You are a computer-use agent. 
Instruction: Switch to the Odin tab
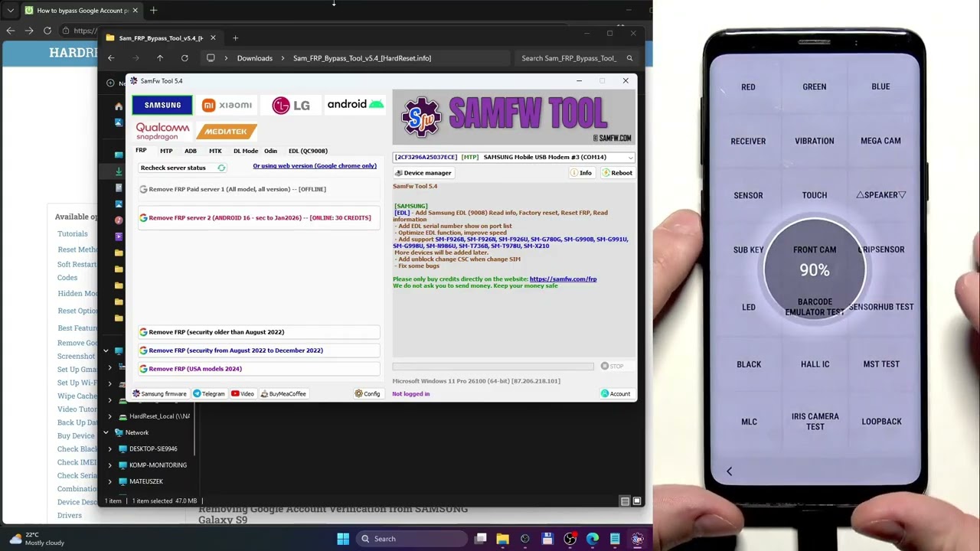coord(270,151)
